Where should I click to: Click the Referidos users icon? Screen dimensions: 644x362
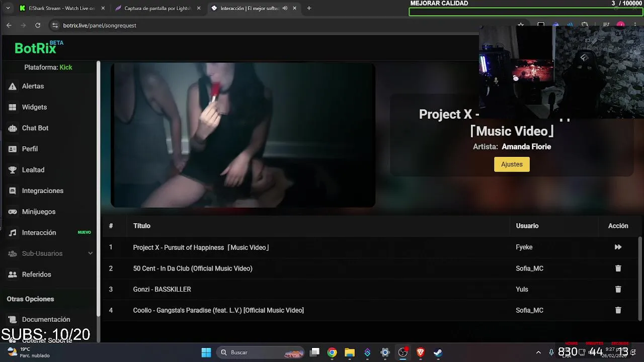pyautogui.click(x=13, y=275)
